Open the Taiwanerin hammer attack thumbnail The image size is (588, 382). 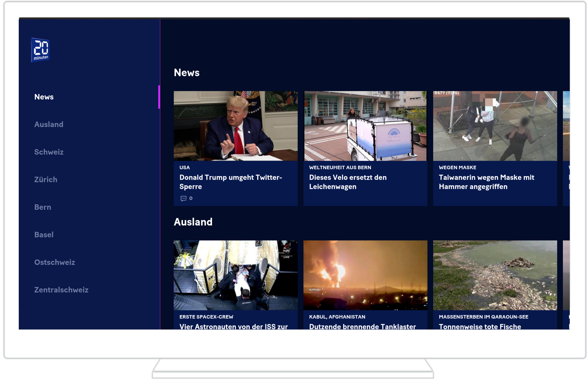495,126
